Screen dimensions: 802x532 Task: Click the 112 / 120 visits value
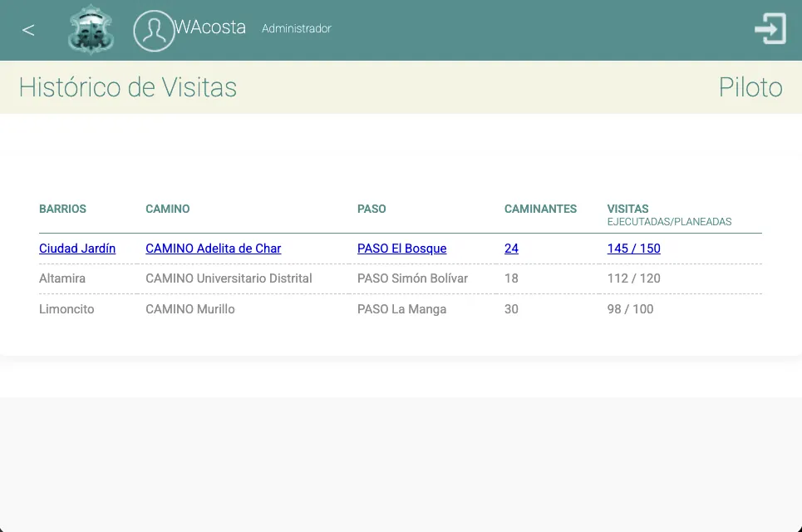[x=634, y=278]
